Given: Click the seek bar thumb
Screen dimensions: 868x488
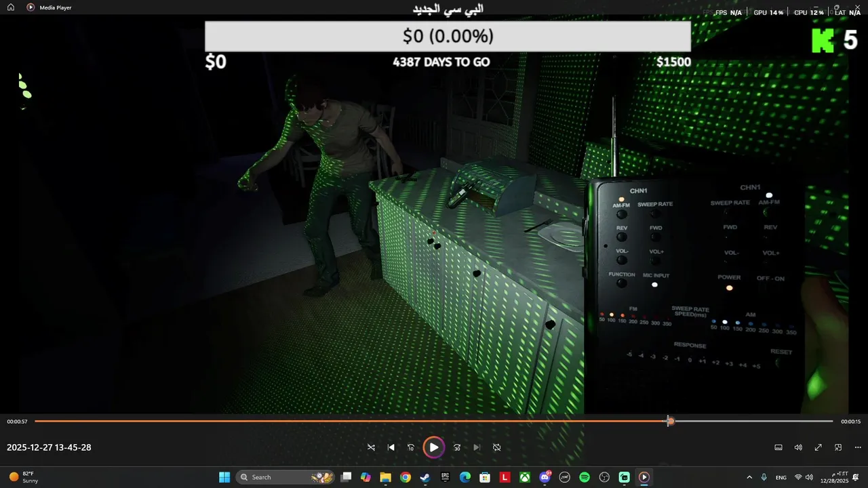Looking at the screenshot, I should tap(670, 422).
